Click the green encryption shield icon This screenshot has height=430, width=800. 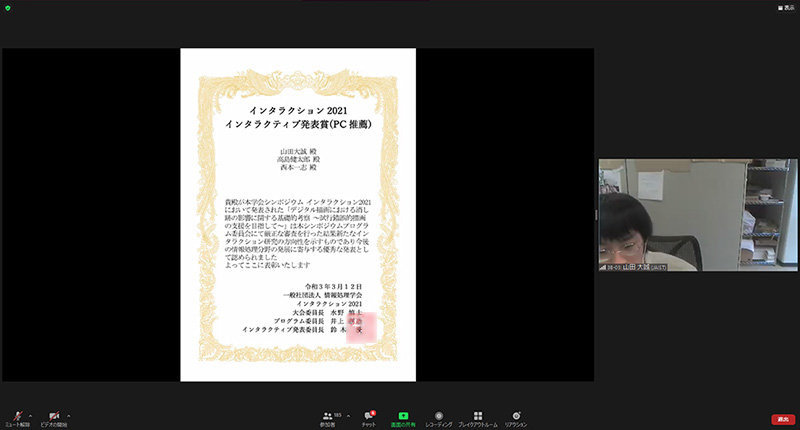click(8, 8)
